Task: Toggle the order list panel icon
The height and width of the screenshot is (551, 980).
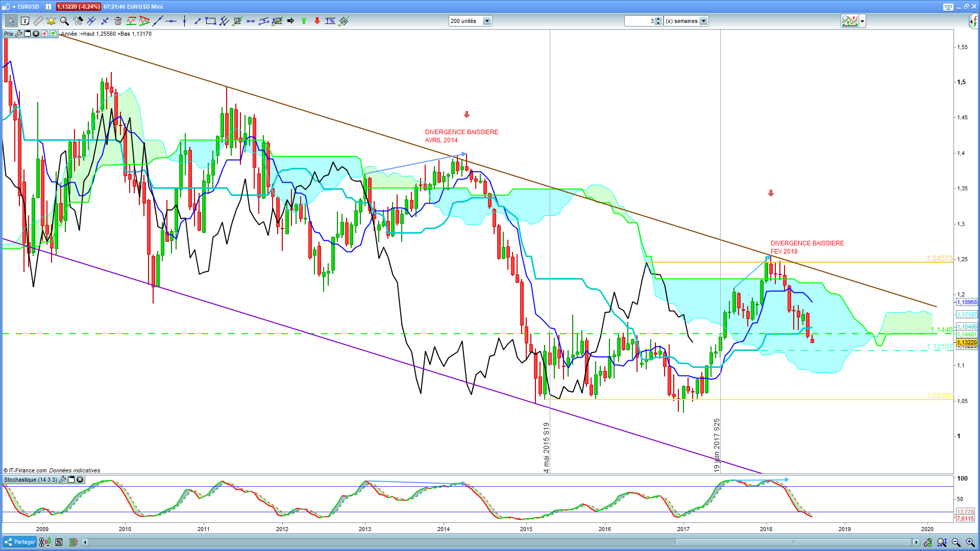Action: [x=59, y=542]
